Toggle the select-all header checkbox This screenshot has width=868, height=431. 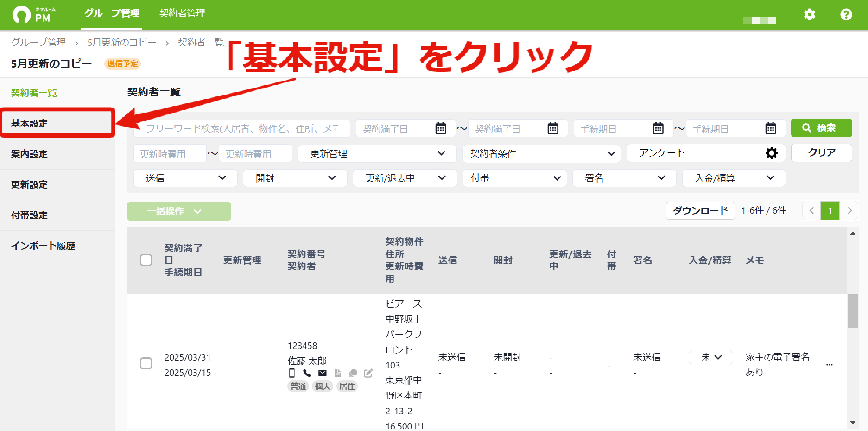[146, 260]
